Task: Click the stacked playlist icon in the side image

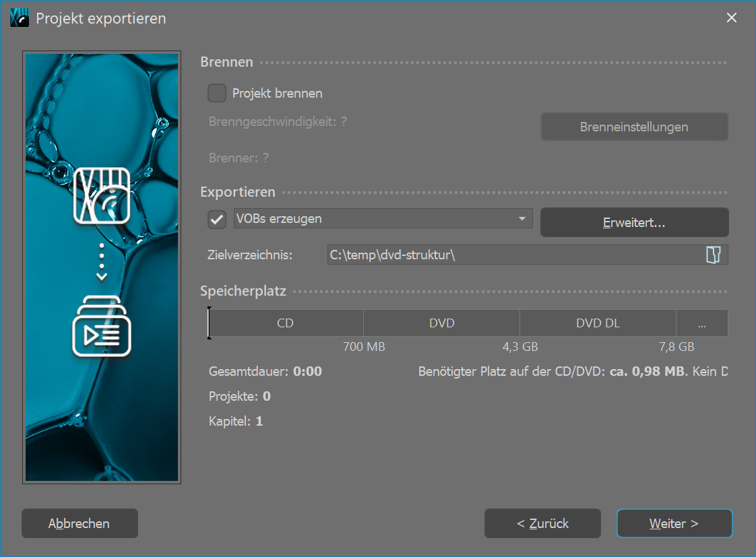Action: [x=102, y=327]
